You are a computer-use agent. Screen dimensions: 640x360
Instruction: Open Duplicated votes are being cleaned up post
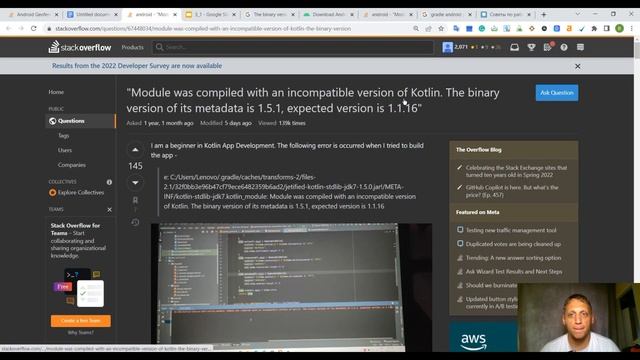pyautogui.click(x=513, y=244)
